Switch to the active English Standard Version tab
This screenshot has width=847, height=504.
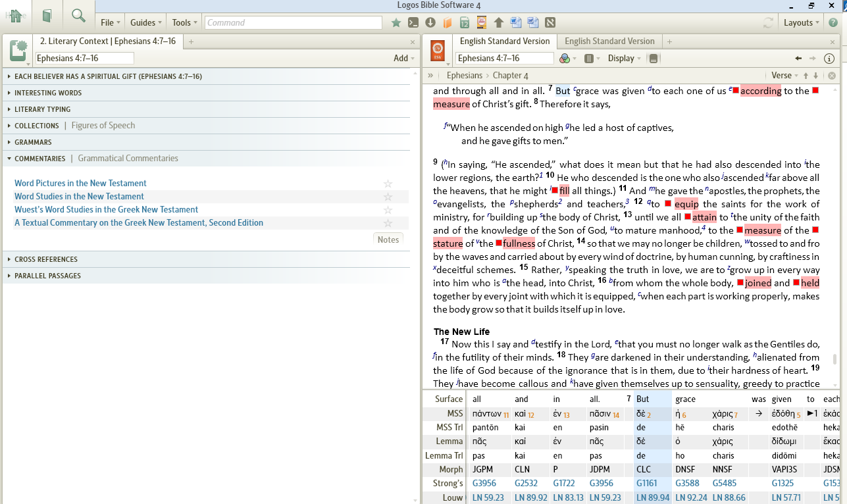tap(505, 41)
